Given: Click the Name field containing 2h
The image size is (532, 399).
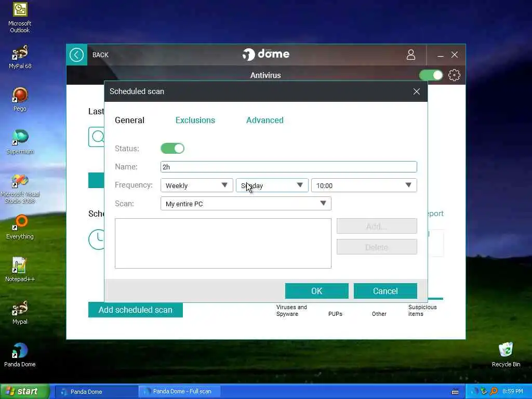Looking at the screenshot, I should pos(288,167).
